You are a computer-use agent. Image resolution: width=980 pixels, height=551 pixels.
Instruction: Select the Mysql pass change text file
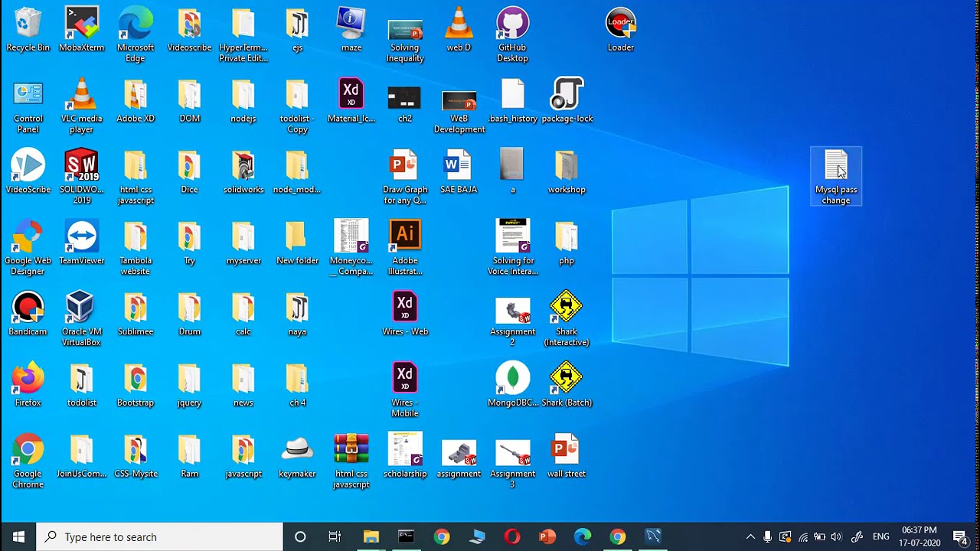point(836,178)
